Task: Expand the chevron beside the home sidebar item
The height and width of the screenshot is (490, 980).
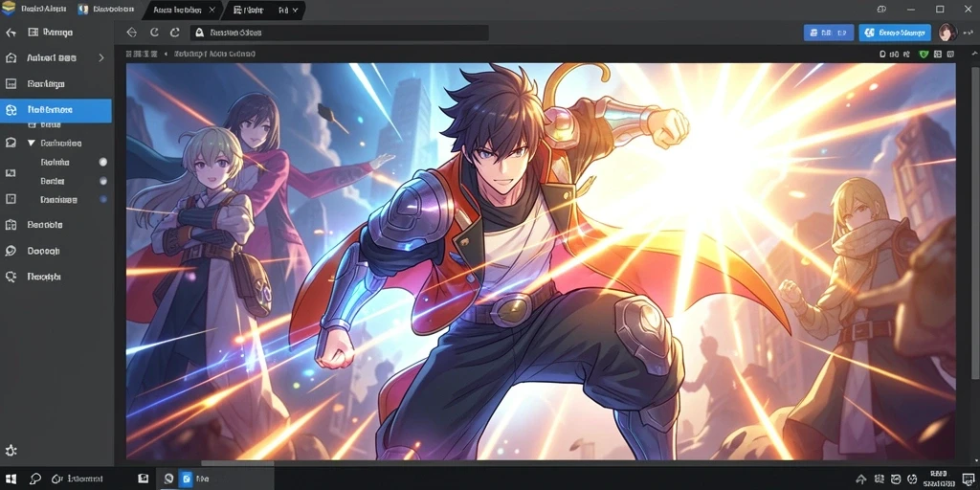Action: (101, 57)
